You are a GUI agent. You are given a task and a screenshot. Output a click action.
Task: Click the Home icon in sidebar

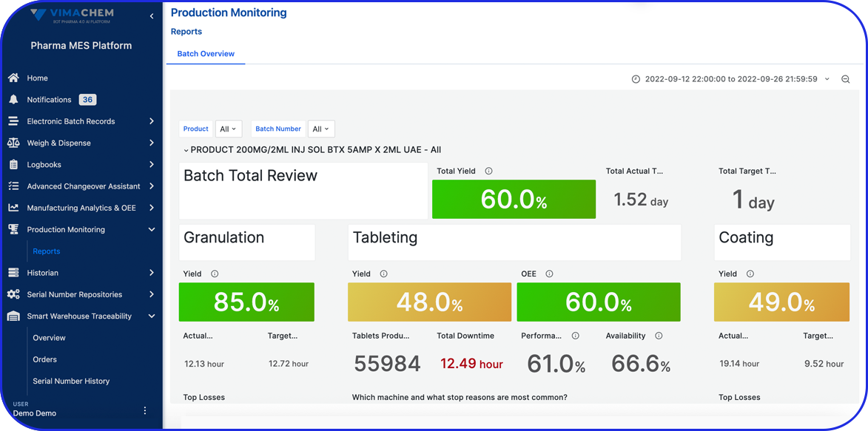click(x=13, y=78)
